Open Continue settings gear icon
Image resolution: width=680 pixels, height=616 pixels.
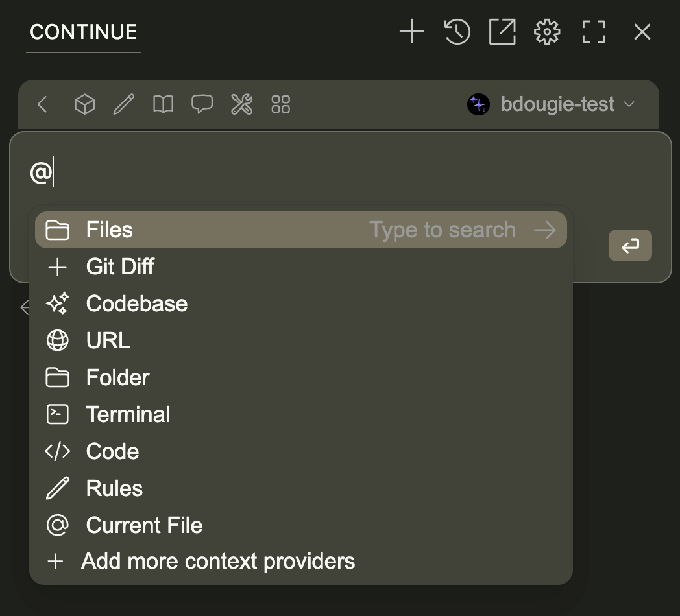click(x=547, y=31)
